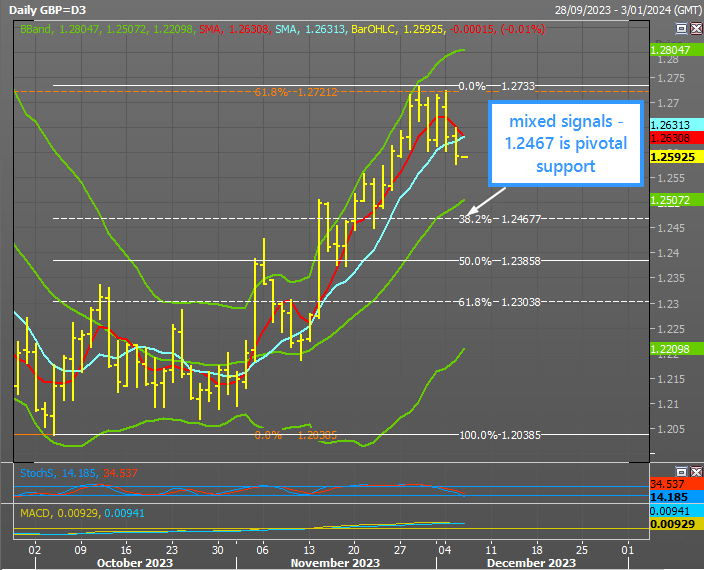Select the mixed signals annotation box
The width and height of the screenshot is (704, 570).
pyautogui.click(x=563, y=143)
